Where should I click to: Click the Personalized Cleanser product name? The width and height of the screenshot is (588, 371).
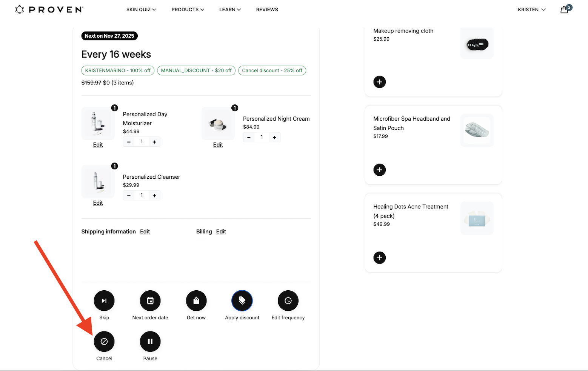pyautogui.click(x=151, y=177)
